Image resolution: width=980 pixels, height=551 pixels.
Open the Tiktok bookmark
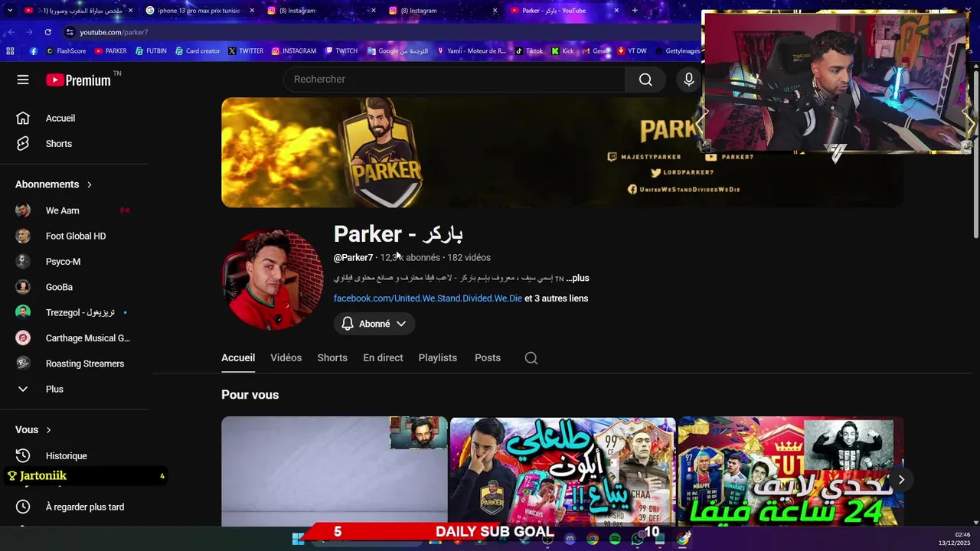pos(529,51)
